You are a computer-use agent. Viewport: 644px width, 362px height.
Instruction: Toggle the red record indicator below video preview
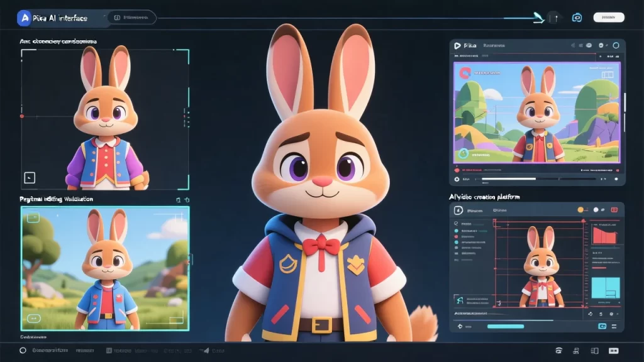click(458, 170)
